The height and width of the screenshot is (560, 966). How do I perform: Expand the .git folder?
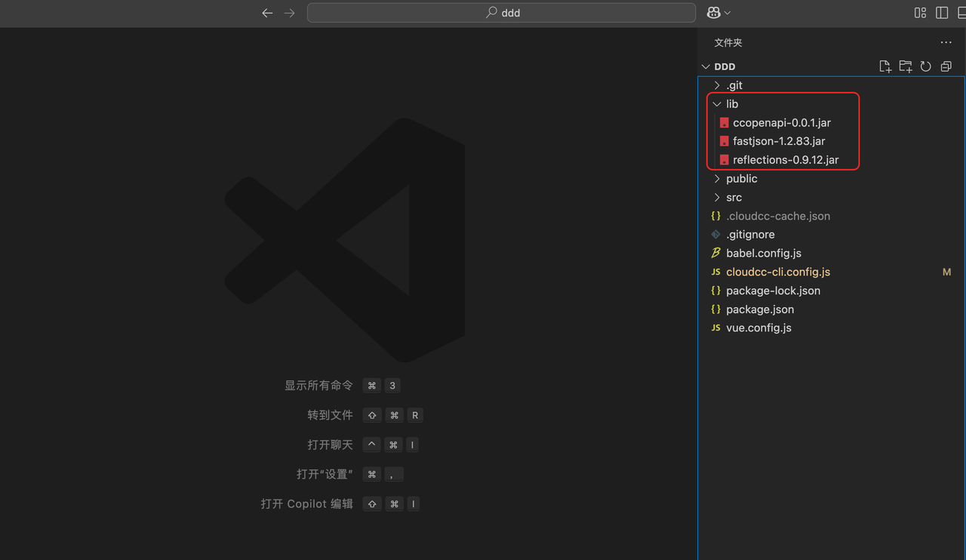point(734,85)
